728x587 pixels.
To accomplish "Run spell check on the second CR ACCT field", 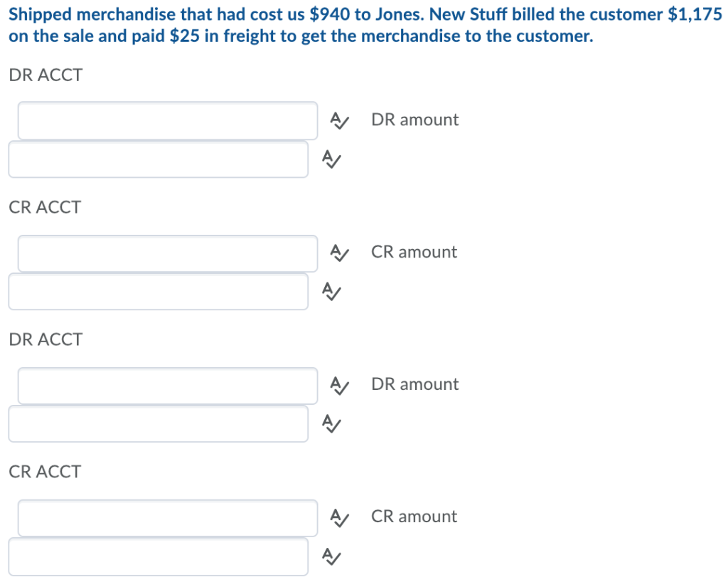I will [339, 518].
